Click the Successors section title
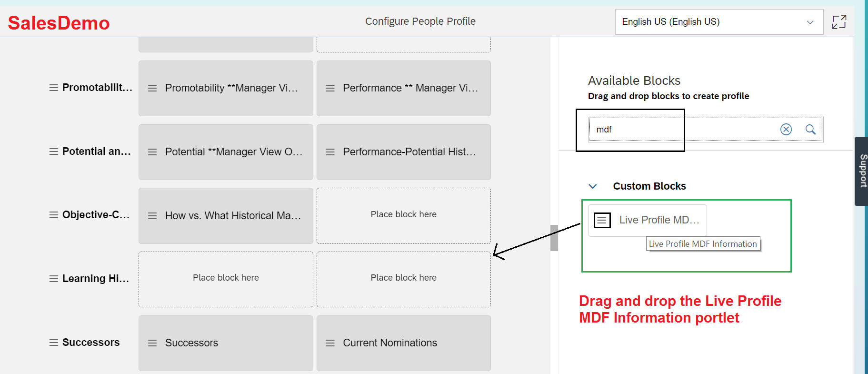The width and height of the screenshot is (868, 374). coord(91,343)
